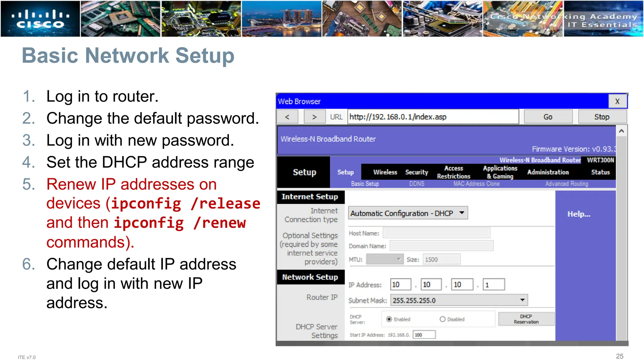
Task: Click the Start IP Address field
Action: pos(424,335)
